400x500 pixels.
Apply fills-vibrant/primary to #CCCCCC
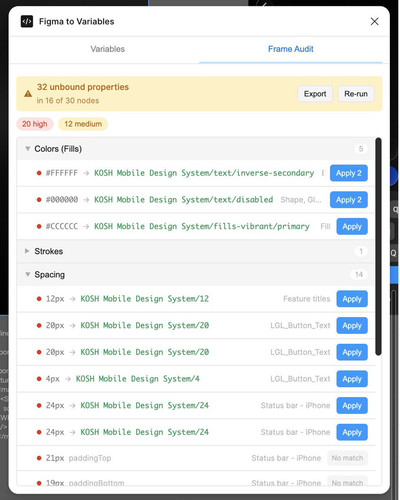[352, 226]
